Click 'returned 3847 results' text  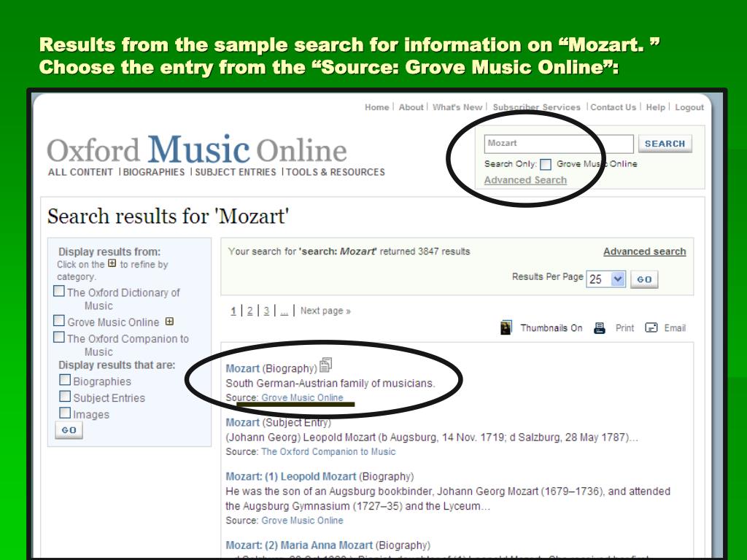coord(425,252)
